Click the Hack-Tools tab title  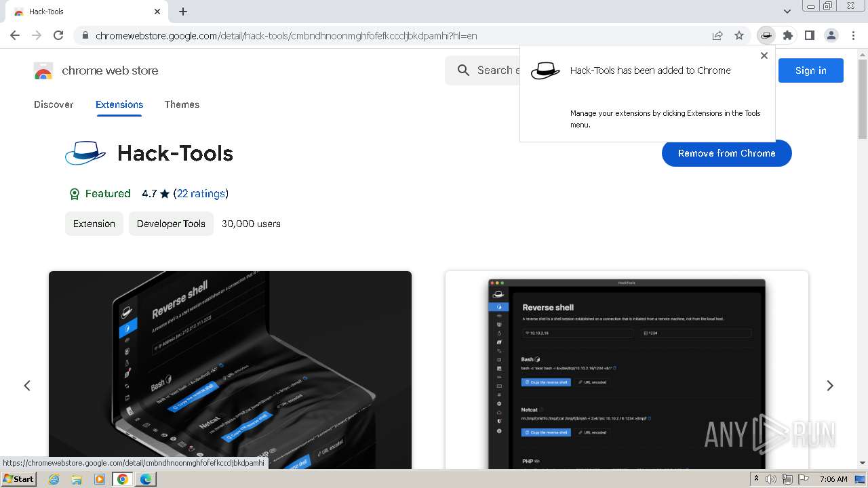coord(47,12)
